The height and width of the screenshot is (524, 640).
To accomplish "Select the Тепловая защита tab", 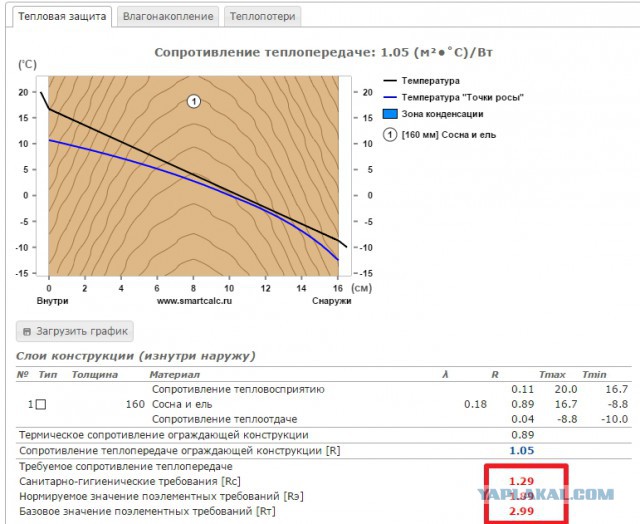I will click(60, 17).
